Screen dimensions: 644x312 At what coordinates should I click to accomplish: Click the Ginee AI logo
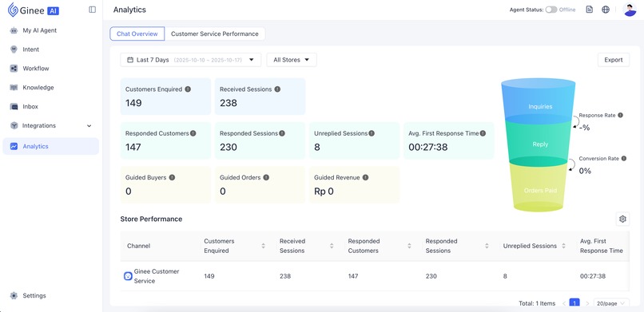click(x=34, y=10)
